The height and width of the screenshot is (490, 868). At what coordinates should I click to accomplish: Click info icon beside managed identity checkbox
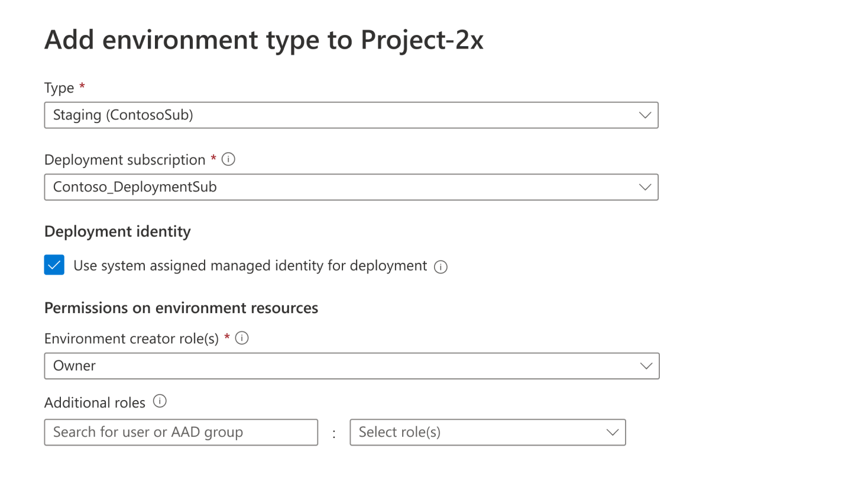(x=441, y=267)
